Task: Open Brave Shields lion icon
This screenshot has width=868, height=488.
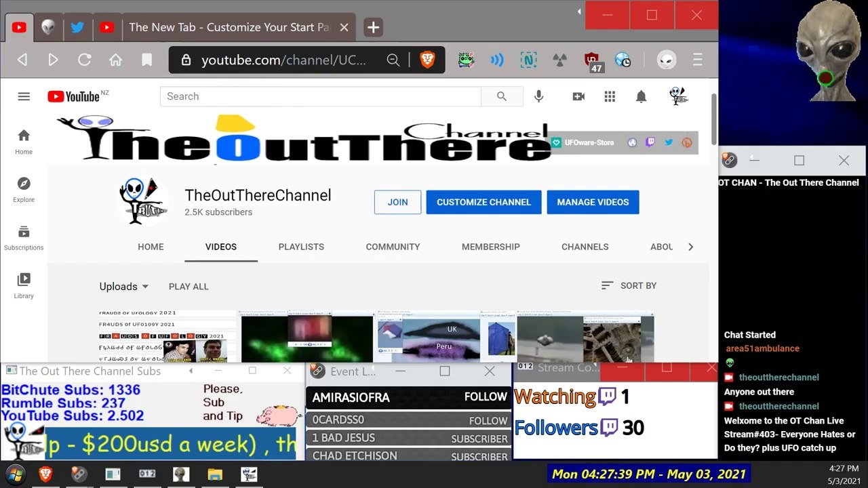Action: coord(427,60)
